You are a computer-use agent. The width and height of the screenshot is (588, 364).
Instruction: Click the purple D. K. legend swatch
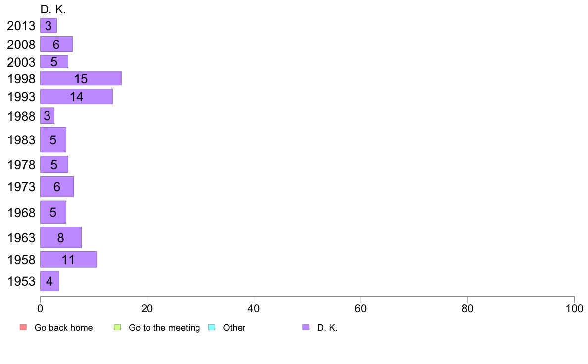[x=306, y=327]
